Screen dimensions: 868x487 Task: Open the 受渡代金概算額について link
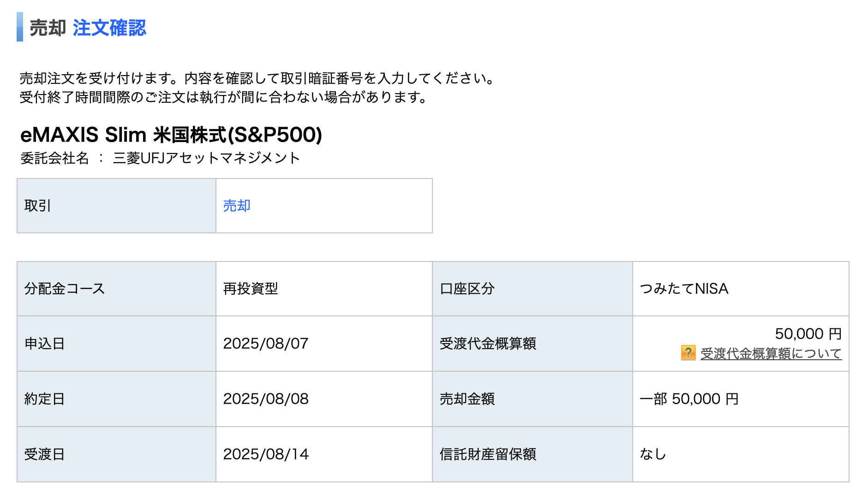[771, 354]
